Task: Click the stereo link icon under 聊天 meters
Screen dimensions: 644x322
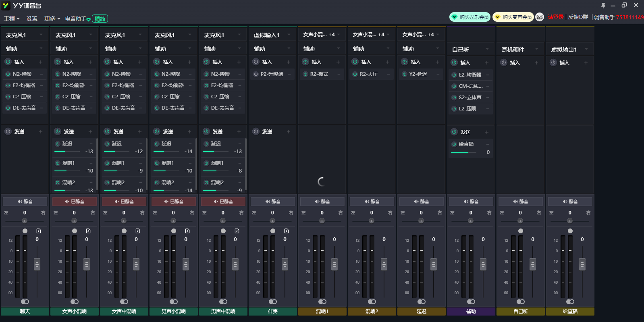Action: click(25, 301)
